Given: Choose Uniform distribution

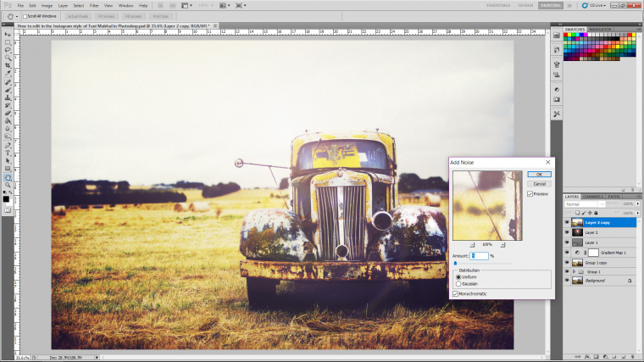Looking at the screenshot, I should click(x=458, y=277).
